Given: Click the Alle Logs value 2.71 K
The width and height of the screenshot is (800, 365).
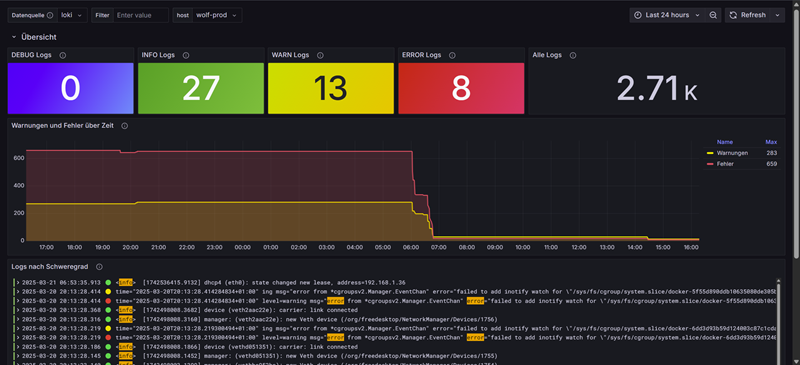Looking at the screenshot, I should 657,88.
